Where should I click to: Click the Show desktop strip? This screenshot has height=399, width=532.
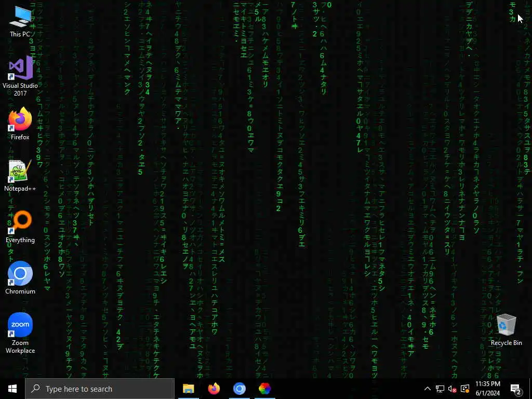click(530, 389)
